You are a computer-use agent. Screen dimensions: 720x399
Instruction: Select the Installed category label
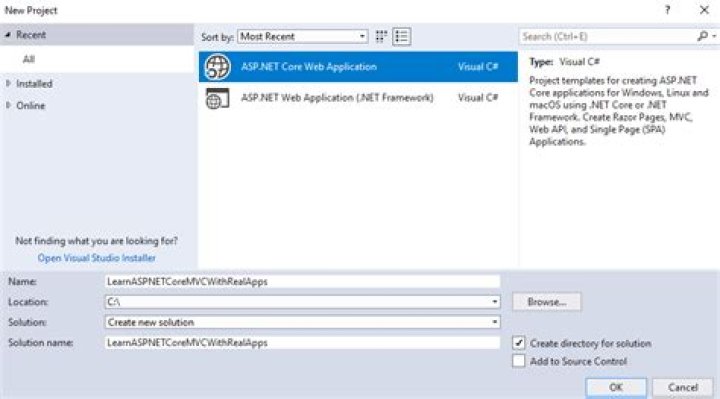[x=34, y=84]
